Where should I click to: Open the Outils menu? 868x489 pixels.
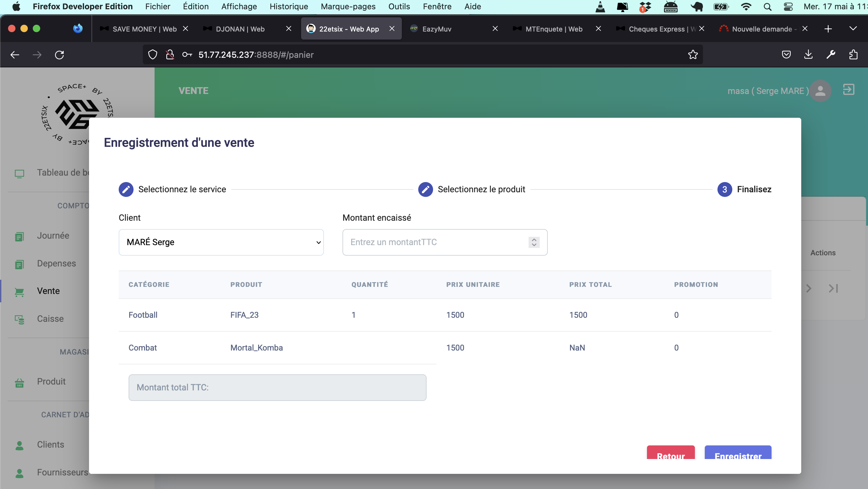point(399,6)
